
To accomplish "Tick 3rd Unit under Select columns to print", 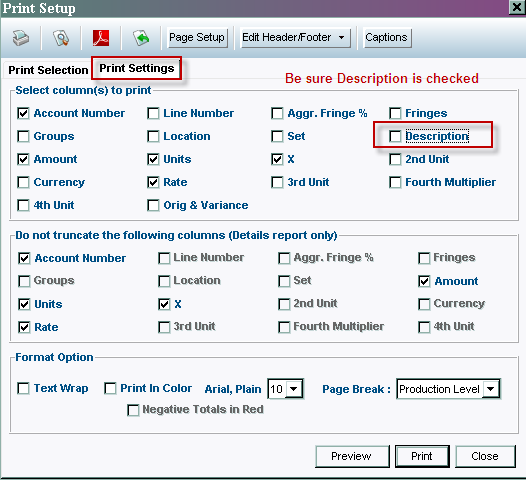I will coord(277,182).
